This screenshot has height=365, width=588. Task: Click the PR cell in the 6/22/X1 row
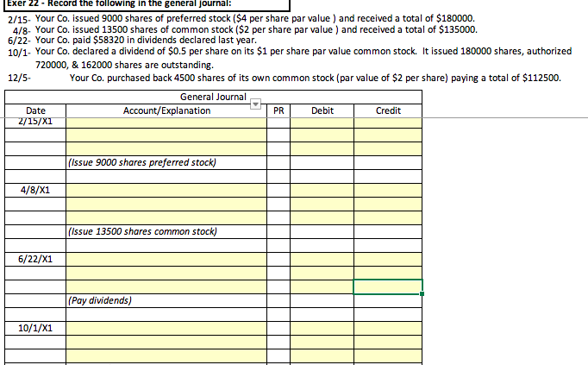click(278, 259)
